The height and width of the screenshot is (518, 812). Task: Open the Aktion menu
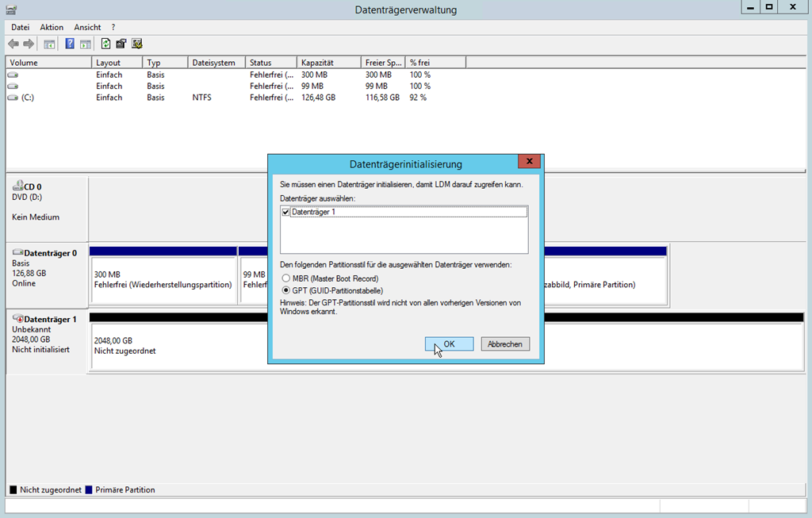point(52,27)
